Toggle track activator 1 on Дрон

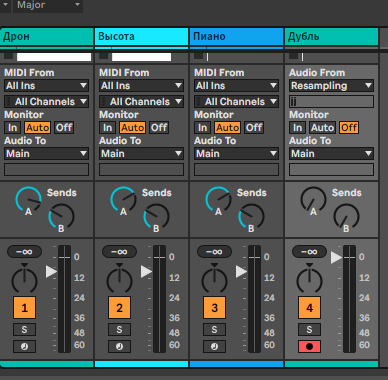click(24, 308)
